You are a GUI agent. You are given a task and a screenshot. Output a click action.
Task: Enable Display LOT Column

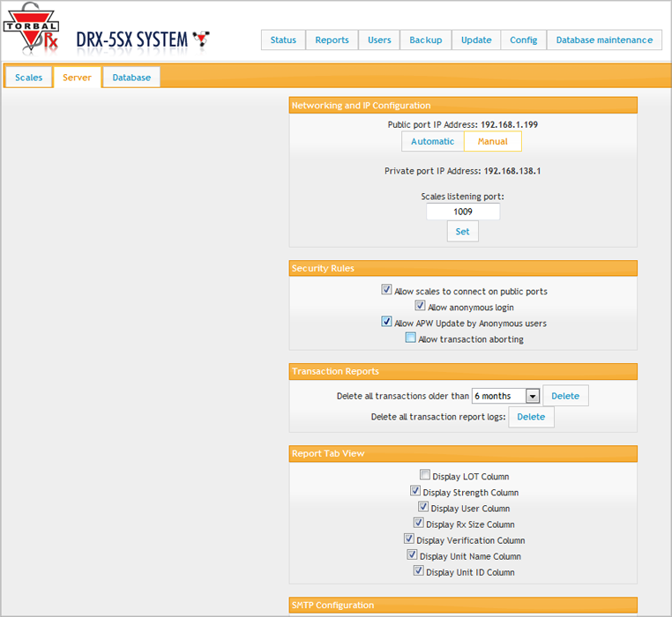pyautogui.click(x=425, y=475)
